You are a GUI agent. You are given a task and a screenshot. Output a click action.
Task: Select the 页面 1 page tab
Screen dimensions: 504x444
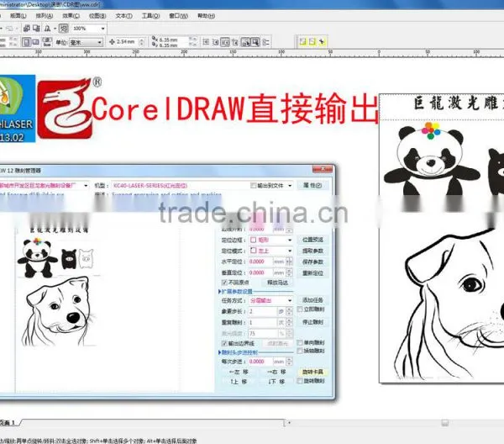tap(8, 423)
